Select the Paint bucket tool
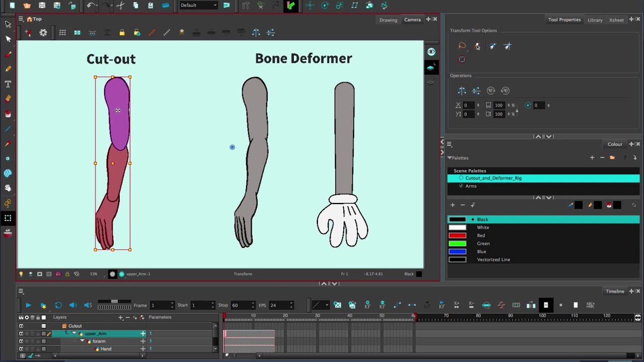 pyautogui.click(x=8, y=114)
